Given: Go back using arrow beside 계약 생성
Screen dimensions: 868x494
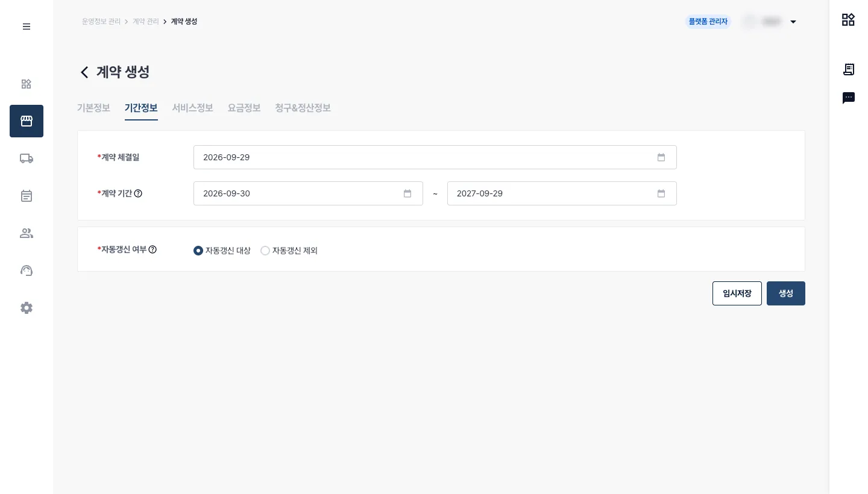Looking at the screenshot, I should point(84,72).
